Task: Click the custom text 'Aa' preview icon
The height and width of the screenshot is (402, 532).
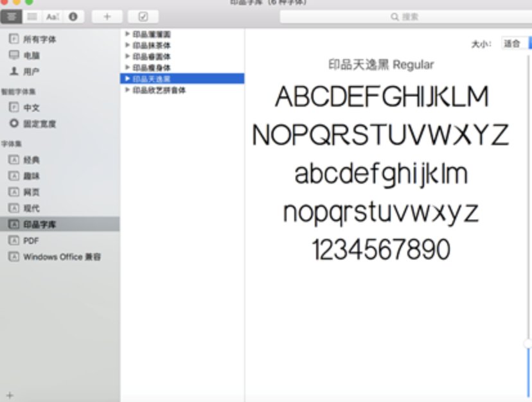Action: click(x=53, y=17)
